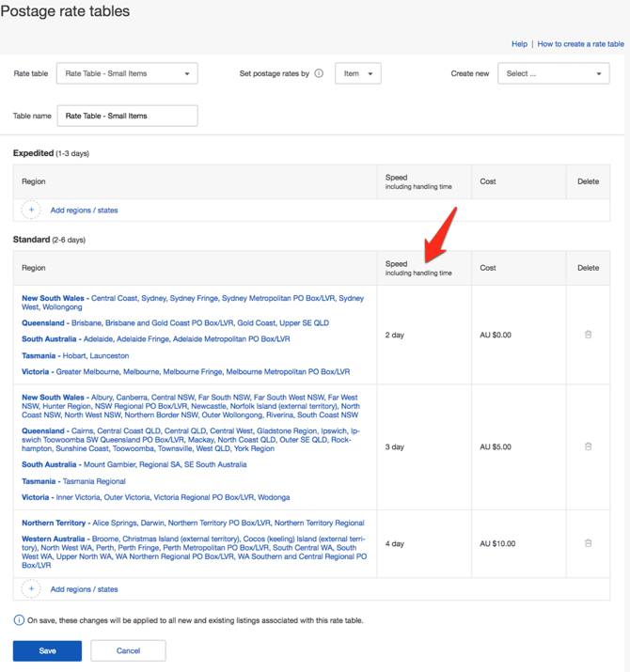Open New South Wales Albury, Canberra regions
Screen dimensions: 630x672
pos(191,406)
